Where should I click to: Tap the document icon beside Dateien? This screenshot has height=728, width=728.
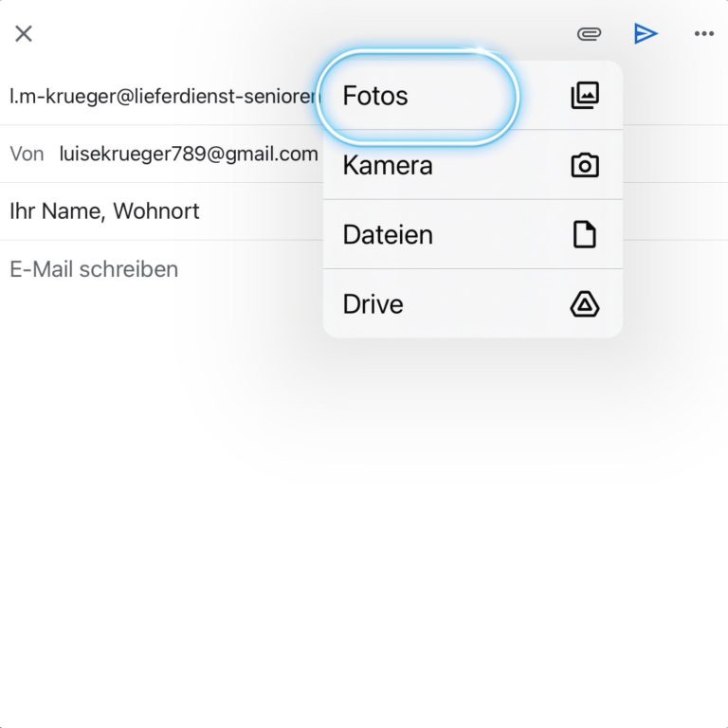point(585,235)
